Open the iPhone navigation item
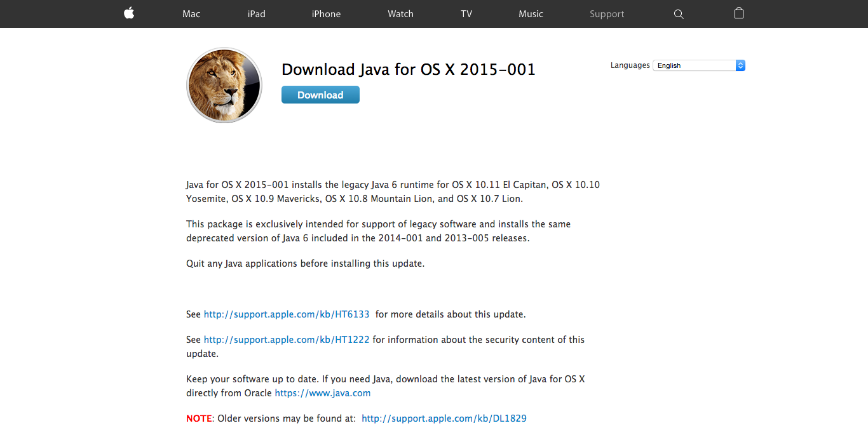 point(326,14)
